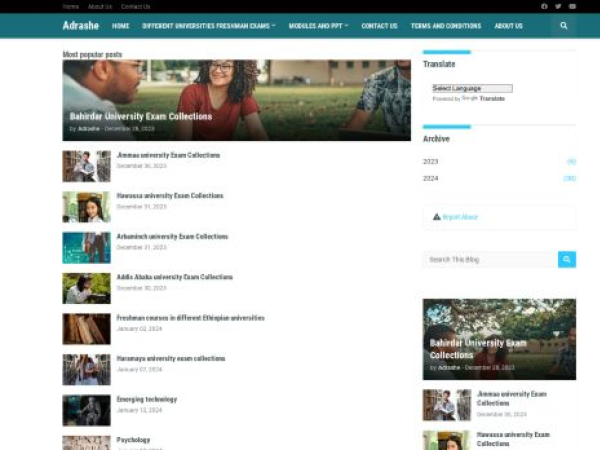The width and height of the screenshot is (600, 450).
Task: Select the Home nav item
Action: tap(121, 26)
